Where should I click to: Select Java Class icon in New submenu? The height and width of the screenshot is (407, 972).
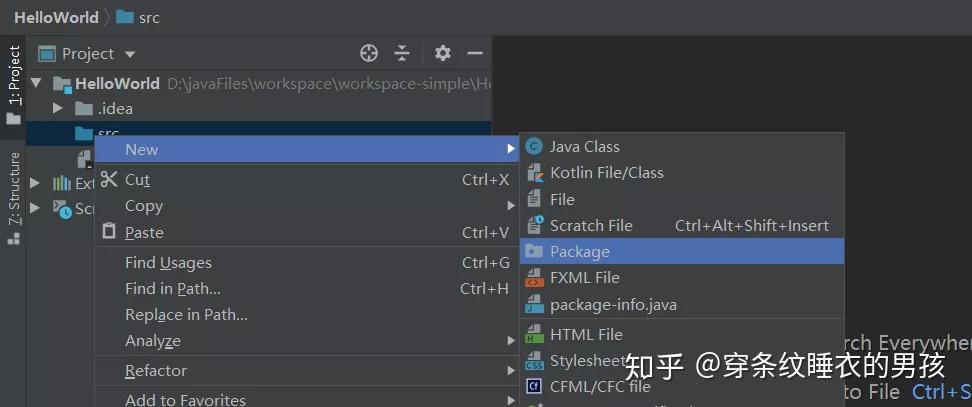(534, 147)
